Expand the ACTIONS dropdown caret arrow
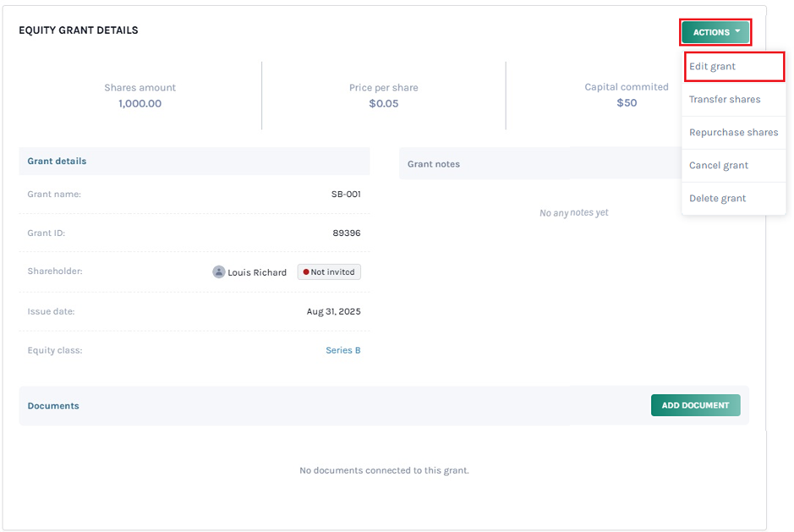 [737, 32]
